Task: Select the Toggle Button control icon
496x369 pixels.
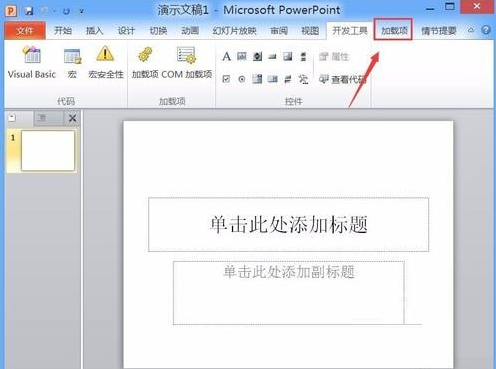Action: click(288, 79)
